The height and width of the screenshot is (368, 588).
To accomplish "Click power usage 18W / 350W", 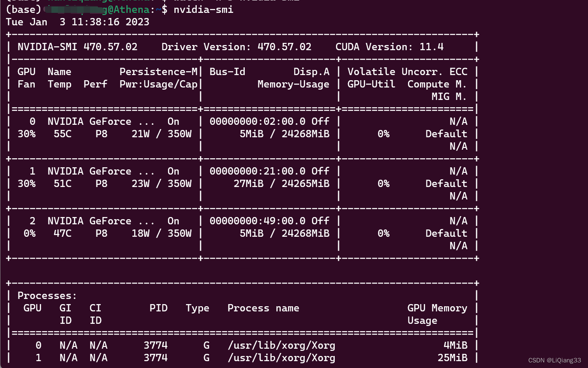I will click(x=162, y=233).
